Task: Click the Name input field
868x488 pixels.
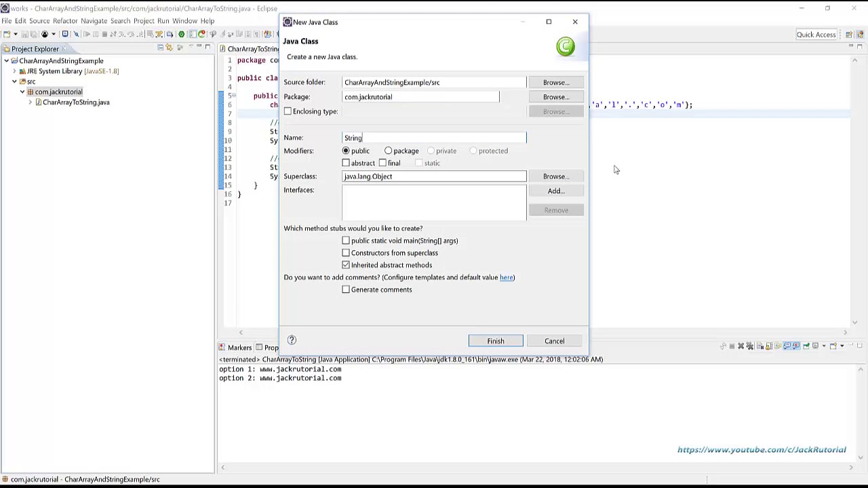Action: click(x=434, y=138)
